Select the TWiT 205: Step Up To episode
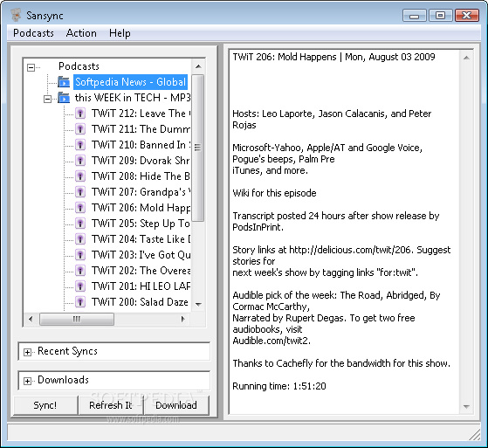 point(141,224)
